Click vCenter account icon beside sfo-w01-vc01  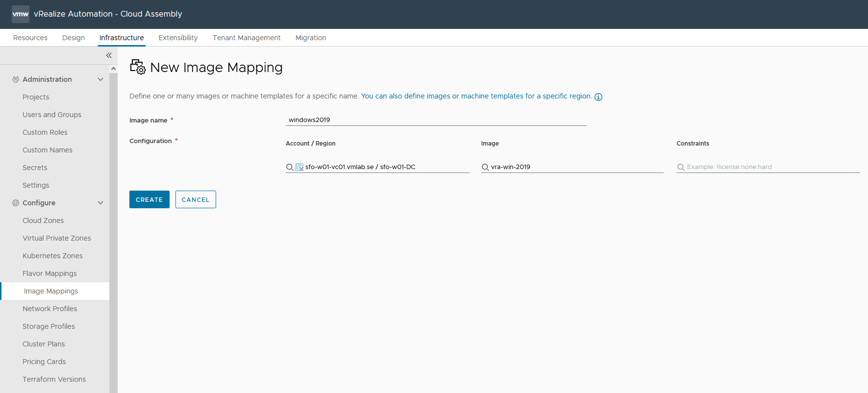coord(299,167)
